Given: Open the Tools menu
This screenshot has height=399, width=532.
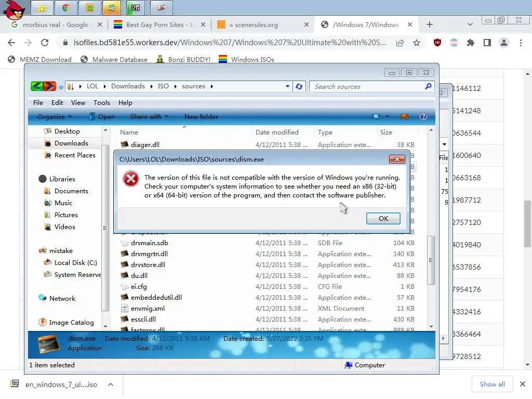Looking at the screenshot, I should (102, 102).
